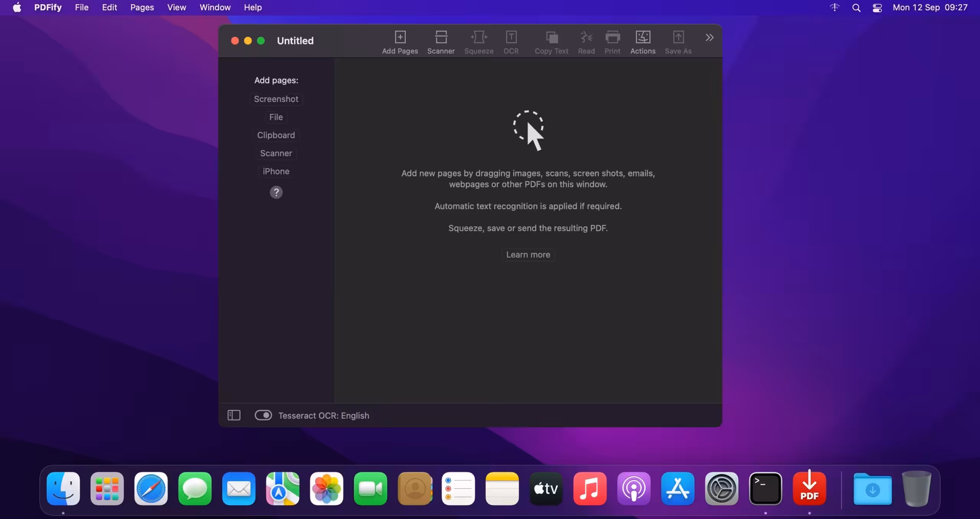Add pages from iPhone
The height and width of the screenshot is (519, 980).
276,171
